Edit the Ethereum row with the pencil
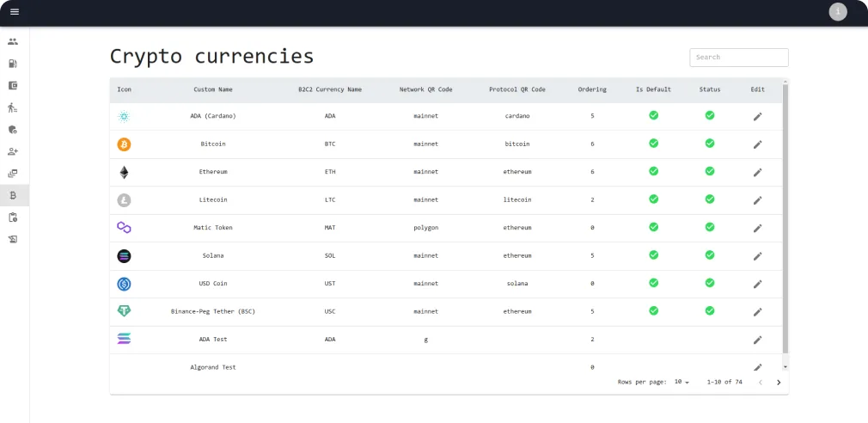868x423 pixels. 757,172
